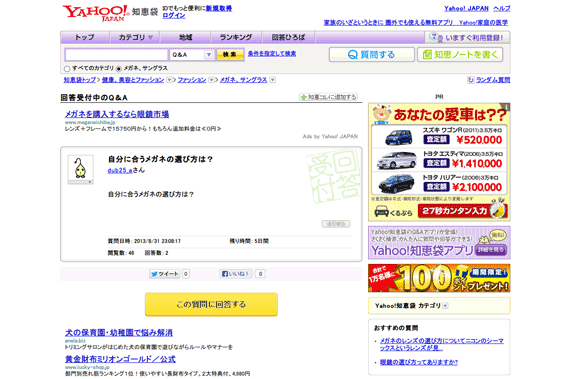
Task: Expand the カテゴリ menu arrow
Action: point(150,37)
